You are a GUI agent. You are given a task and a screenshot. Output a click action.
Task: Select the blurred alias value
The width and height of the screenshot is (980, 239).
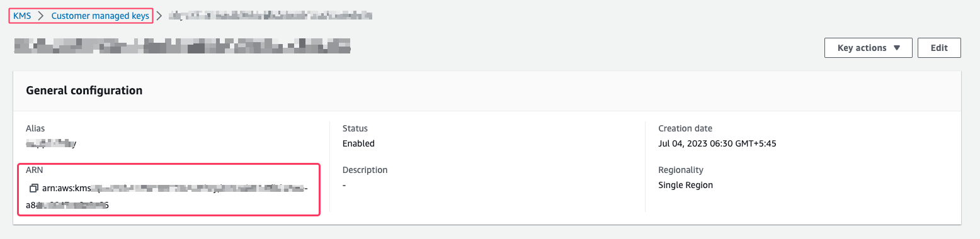click(51, 143)
